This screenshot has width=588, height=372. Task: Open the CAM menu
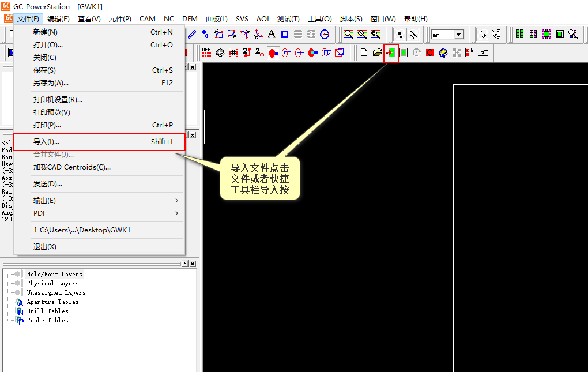(148, 18)
